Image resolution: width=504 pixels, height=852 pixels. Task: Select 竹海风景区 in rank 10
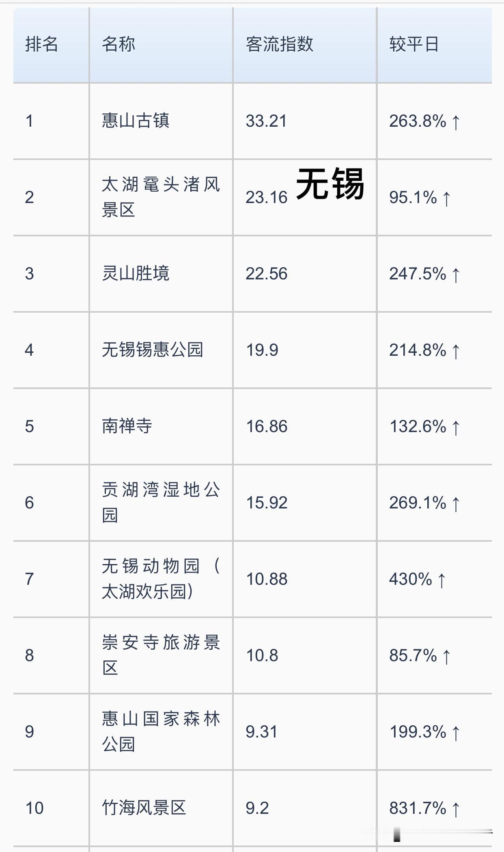[144, 808]
